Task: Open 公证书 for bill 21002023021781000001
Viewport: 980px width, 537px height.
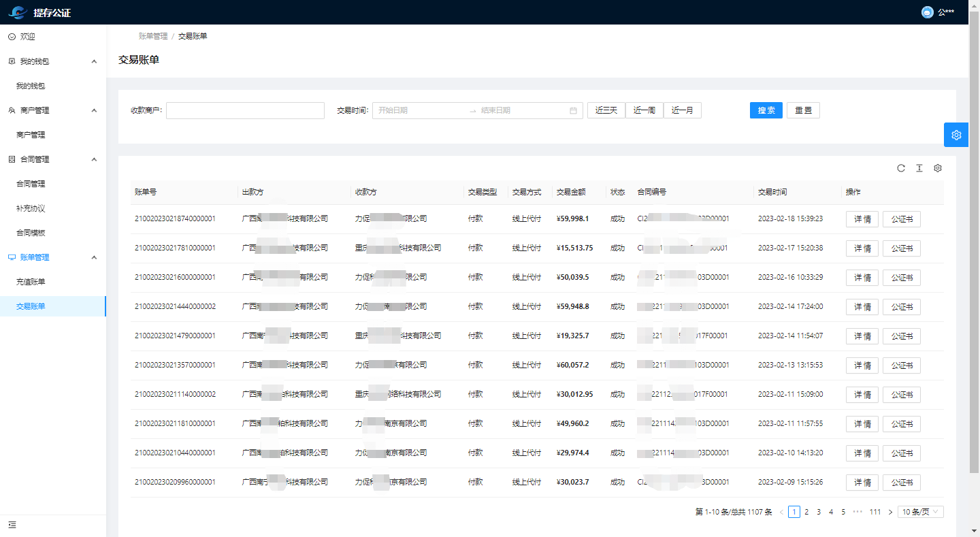Action: click(x=902, y=248)
